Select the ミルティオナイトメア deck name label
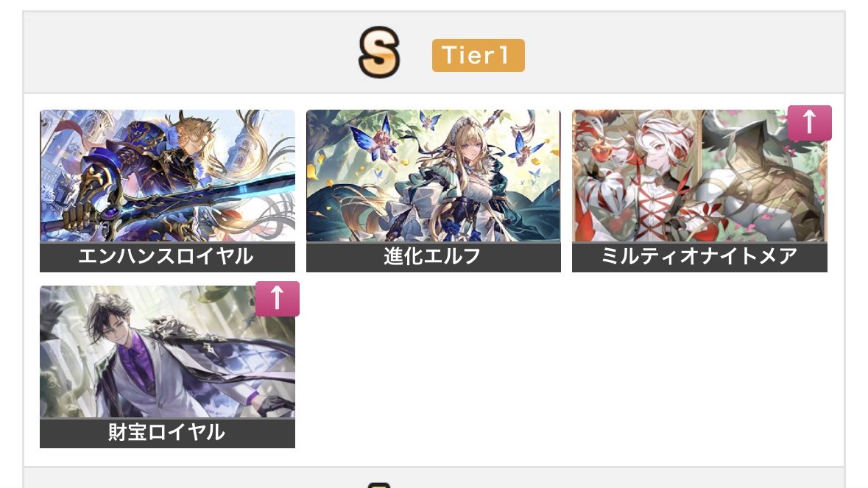This screenshot has height=488, width=868. pyautogui.click(x=699, y=257)
